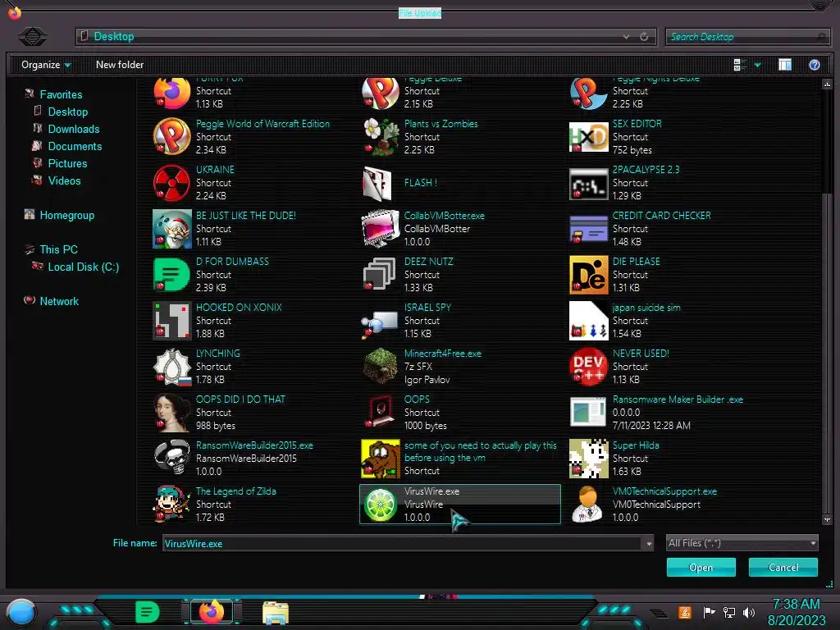Viewport: 840px width, 630px height.
Task: Open Videos in the navigation pane
Action: (x=64, y=180)
